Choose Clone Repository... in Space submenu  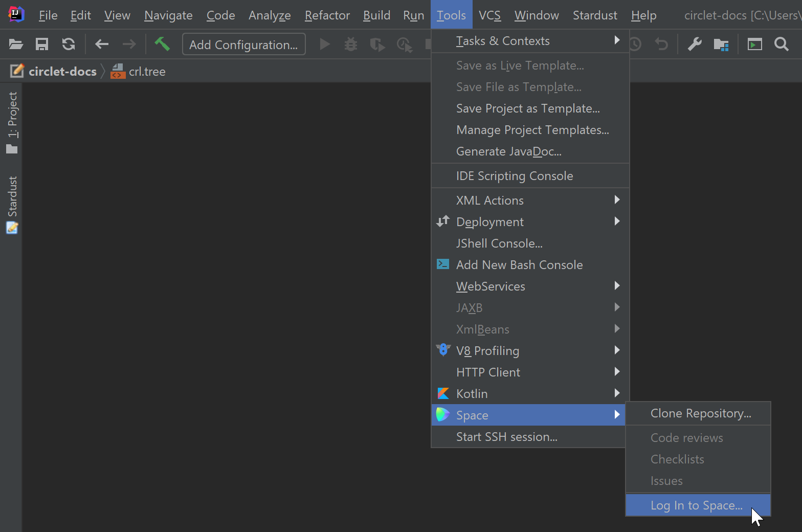point(698,413)
